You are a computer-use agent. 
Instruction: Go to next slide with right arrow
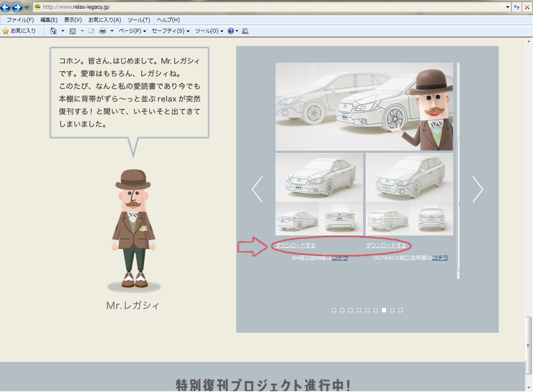pos(477,189)
